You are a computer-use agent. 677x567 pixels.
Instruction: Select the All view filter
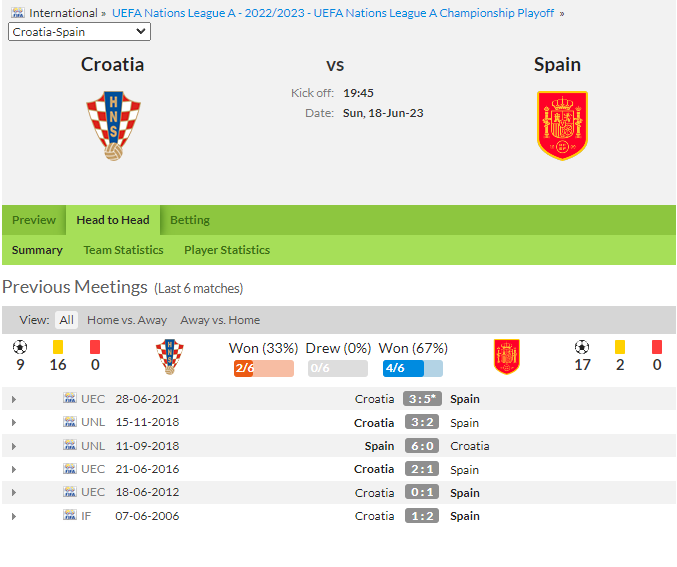click(x=66, y=320)
